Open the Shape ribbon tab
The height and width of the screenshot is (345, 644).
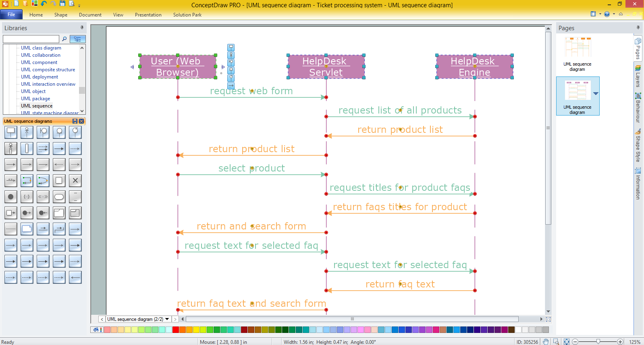[61, 15]
